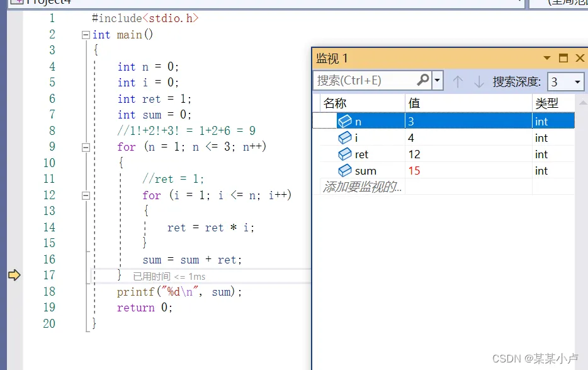The height and width of the screenshot is (370, 588).
Task: Open the 监视 1 window options dropdown
Action: click(x=546, y=58)
